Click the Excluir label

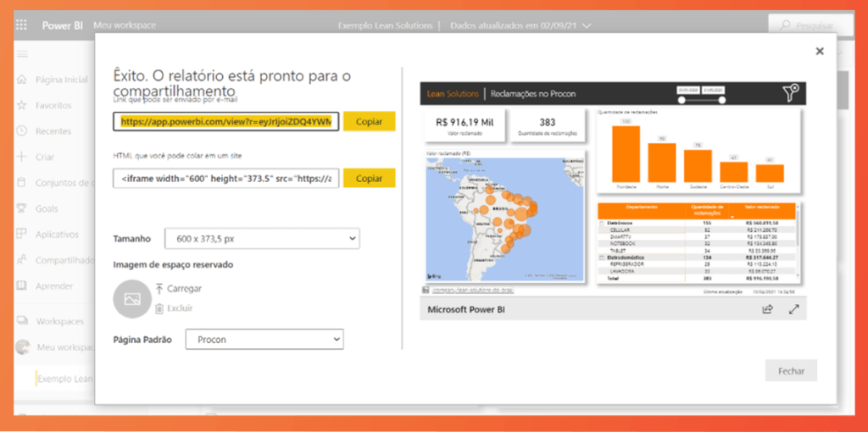point(180,308)
